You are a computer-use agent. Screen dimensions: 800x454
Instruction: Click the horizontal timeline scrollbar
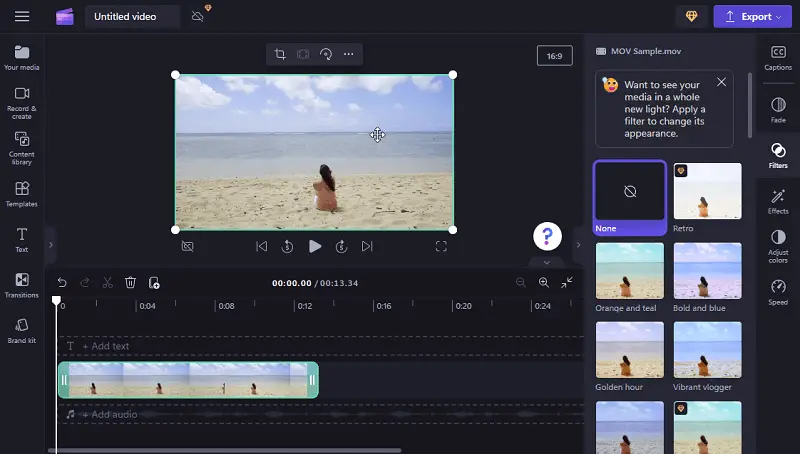[224, 450]
